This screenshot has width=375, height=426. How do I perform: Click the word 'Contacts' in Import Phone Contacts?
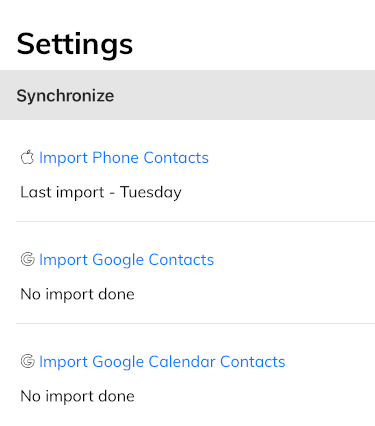[176, 158]
